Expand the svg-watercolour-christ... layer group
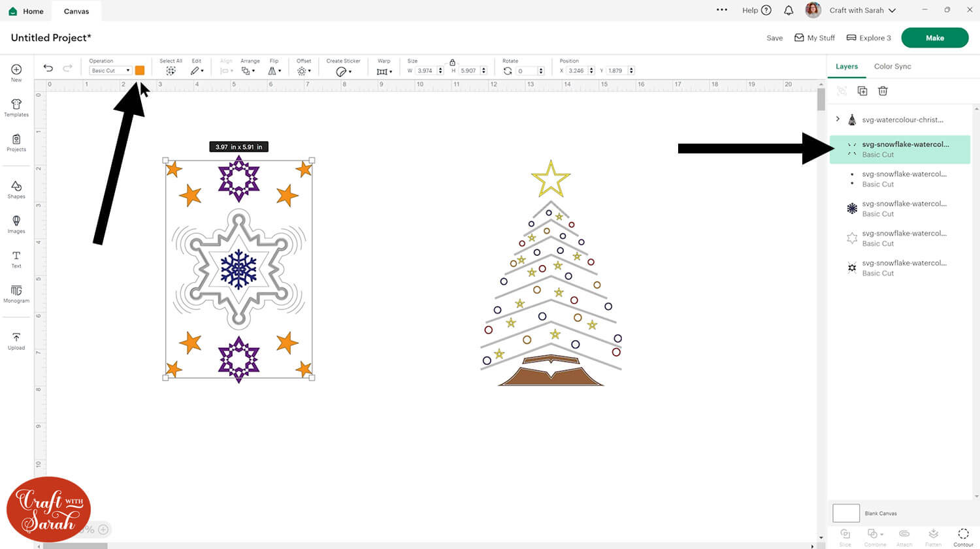 coord(838,119)
